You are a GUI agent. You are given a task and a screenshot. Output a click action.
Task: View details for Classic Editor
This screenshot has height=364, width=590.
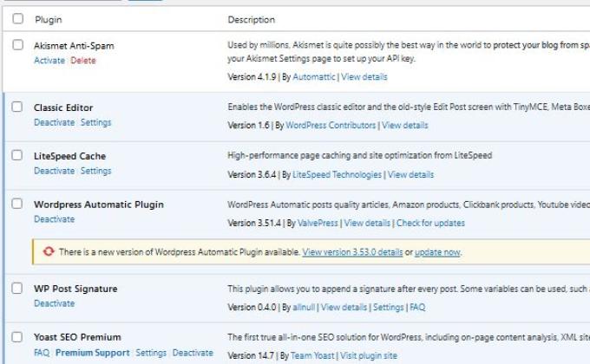[x=405, y=125]
